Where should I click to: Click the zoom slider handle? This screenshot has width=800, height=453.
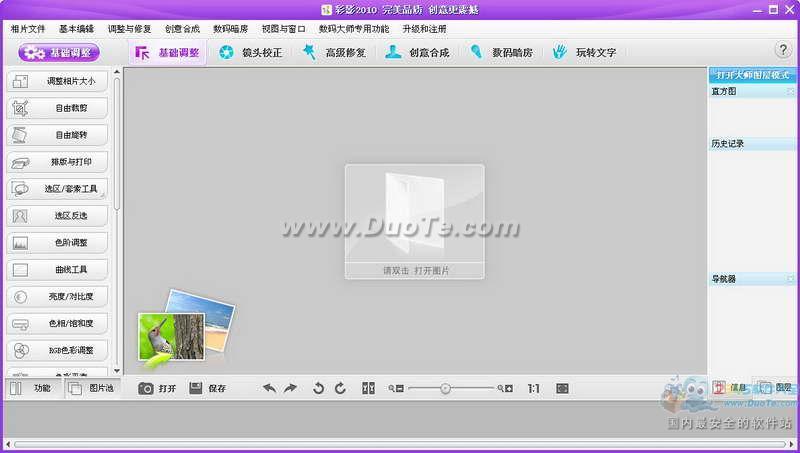coord(445,389)
